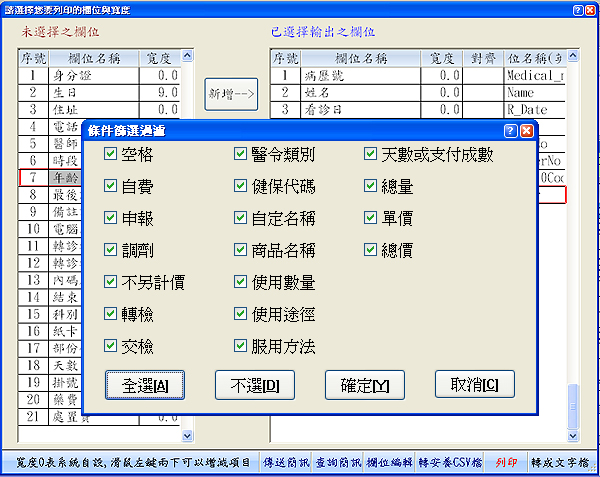Screen dimensions: 600x477
Task: Toggle the 總價 checkbox
Action: tap(371, 250)
